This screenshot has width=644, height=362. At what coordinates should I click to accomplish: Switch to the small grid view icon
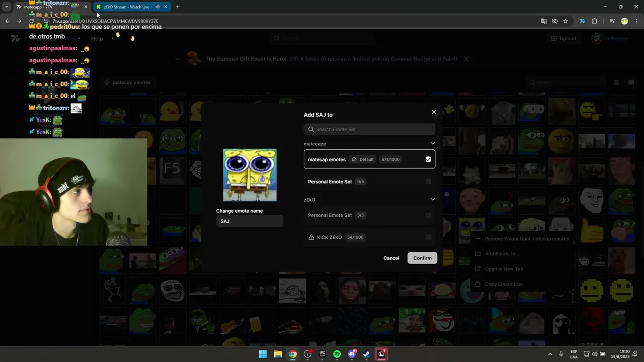pyautogui.click(x=631, y=82)
